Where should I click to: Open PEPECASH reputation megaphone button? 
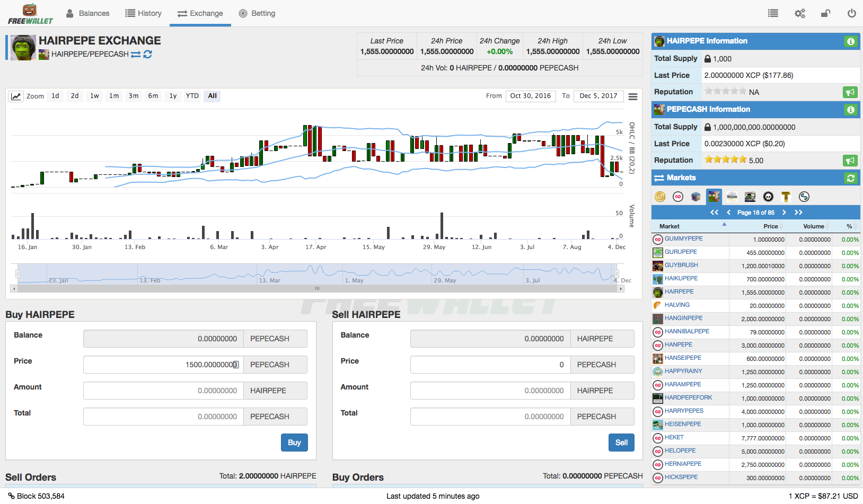pos(850,161)
